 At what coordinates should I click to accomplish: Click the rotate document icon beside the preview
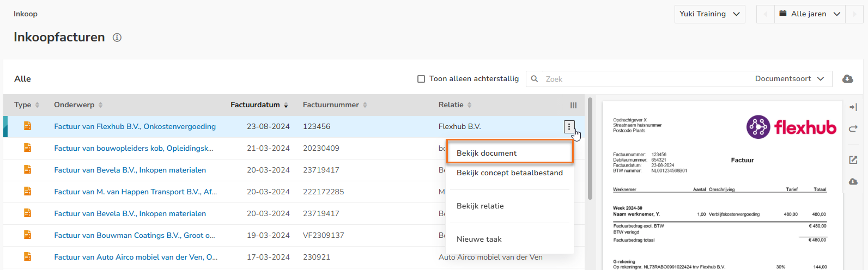[853, 129]
